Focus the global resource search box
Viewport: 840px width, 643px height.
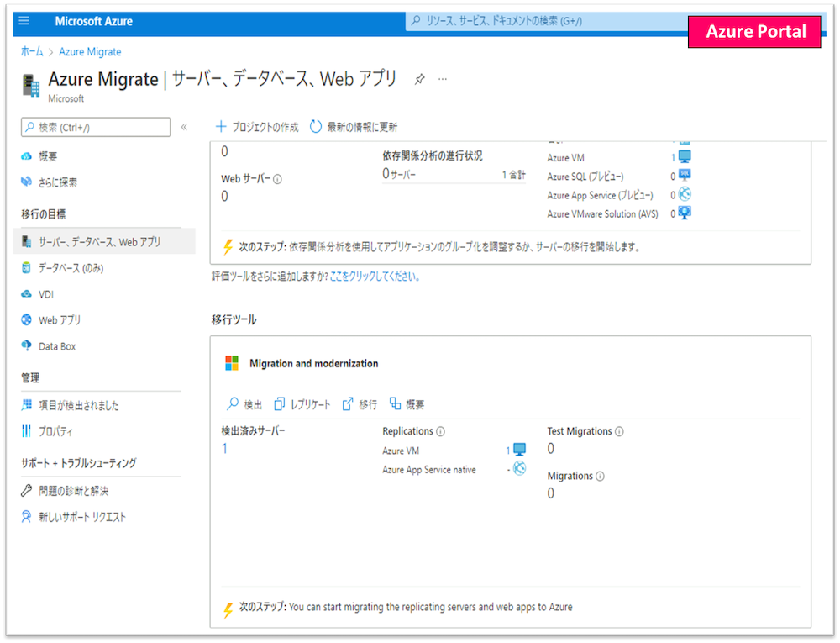547,21
